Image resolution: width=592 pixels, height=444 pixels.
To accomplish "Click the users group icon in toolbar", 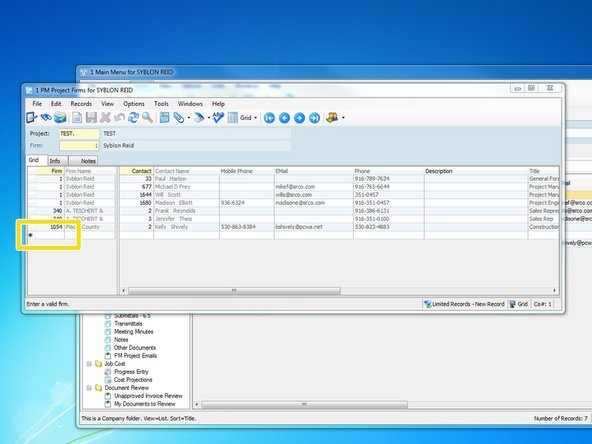I will point(332,118).
